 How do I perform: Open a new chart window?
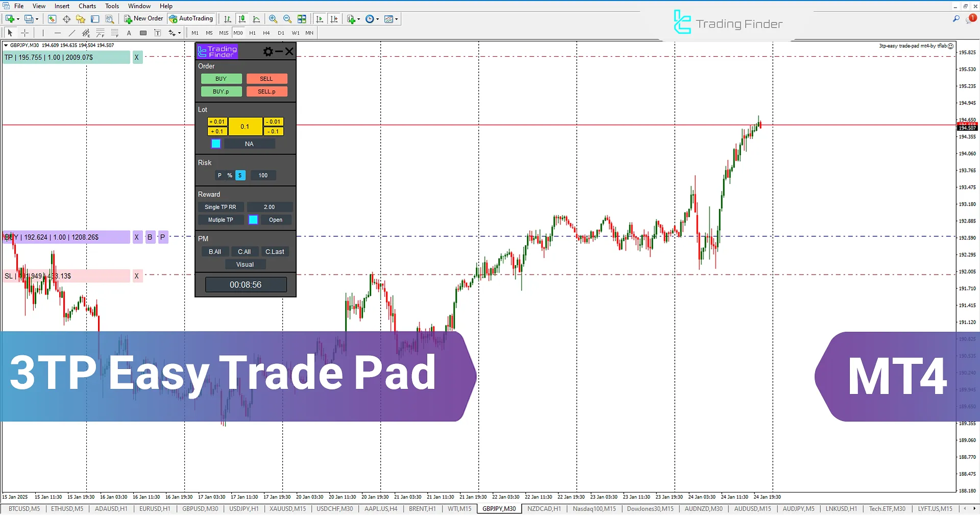[x=10, y=19]
